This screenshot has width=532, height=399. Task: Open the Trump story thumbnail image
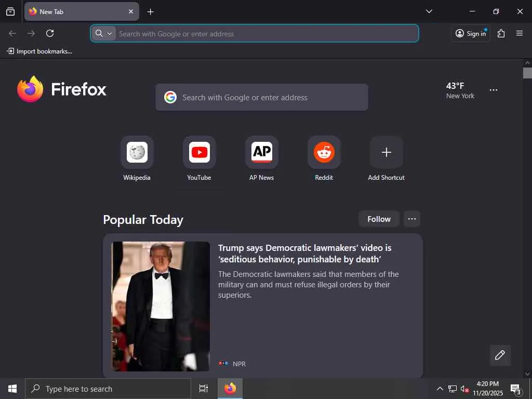click(x=161, y=307)
